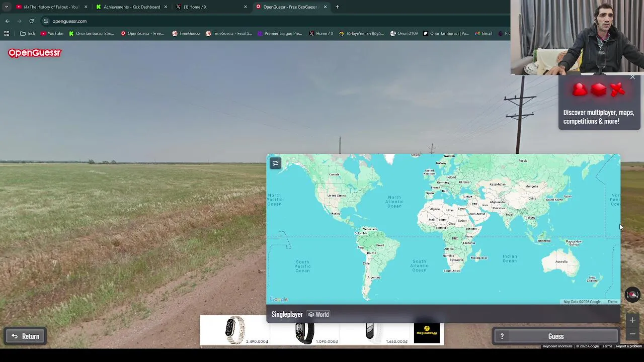Zoom in Street View with plus button

pos(632,320)
